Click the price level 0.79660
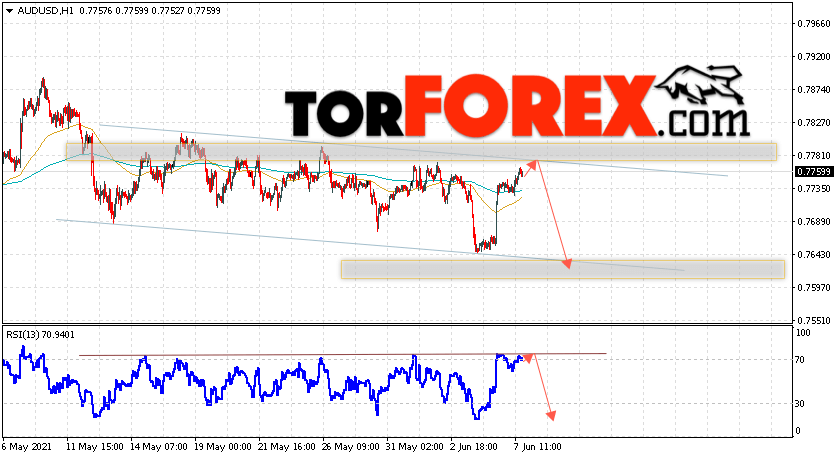 pyautogui.click(x=814, y=24)
